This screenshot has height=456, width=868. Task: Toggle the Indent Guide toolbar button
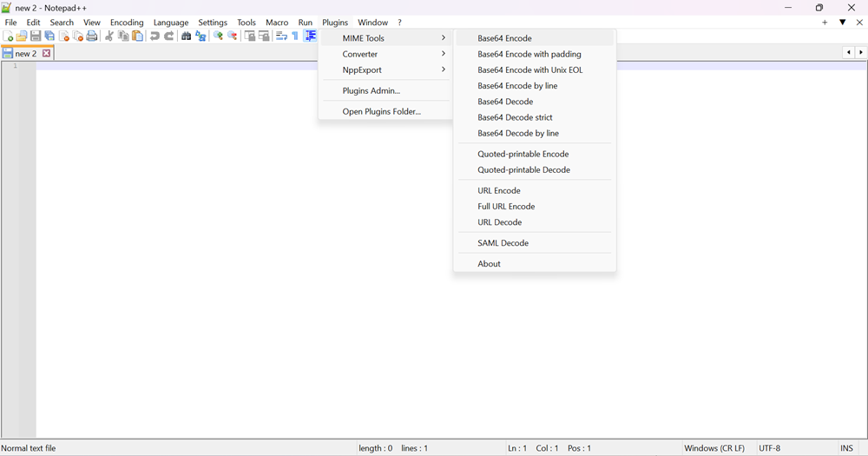(x=310, y=36)
